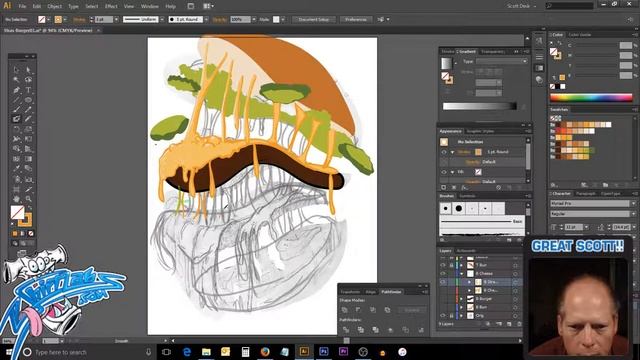
Task: Select the Direct Selection tool
Action: pos(28,70)
